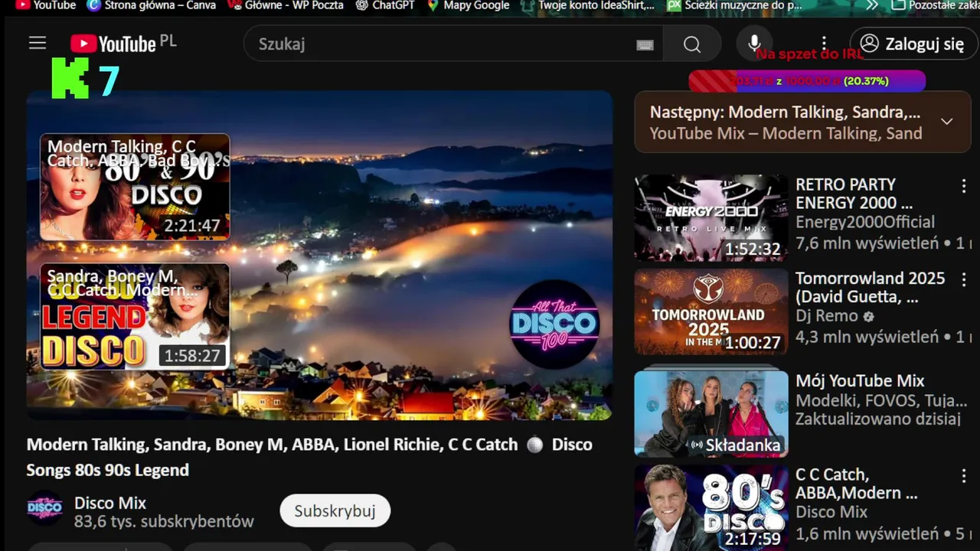Viewport: 980px width, 551px height.
Task: Select 80's & 90's Disco end-screen card
Action: 135,187
